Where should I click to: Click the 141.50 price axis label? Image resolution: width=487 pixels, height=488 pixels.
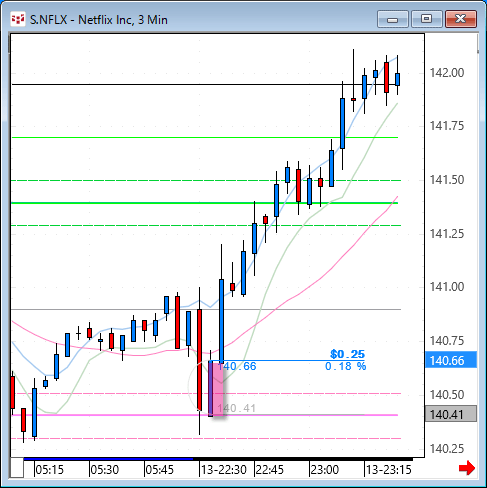(447, 180)
